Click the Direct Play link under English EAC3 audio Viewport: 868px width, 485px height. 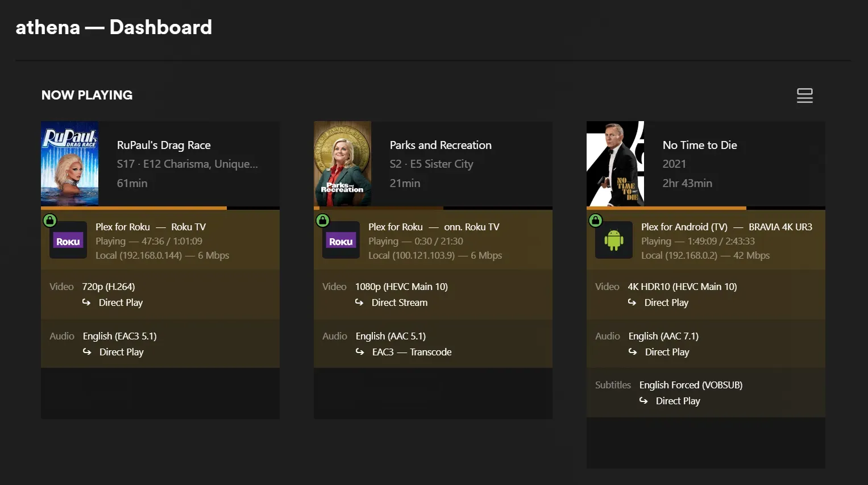pos(121,352)
